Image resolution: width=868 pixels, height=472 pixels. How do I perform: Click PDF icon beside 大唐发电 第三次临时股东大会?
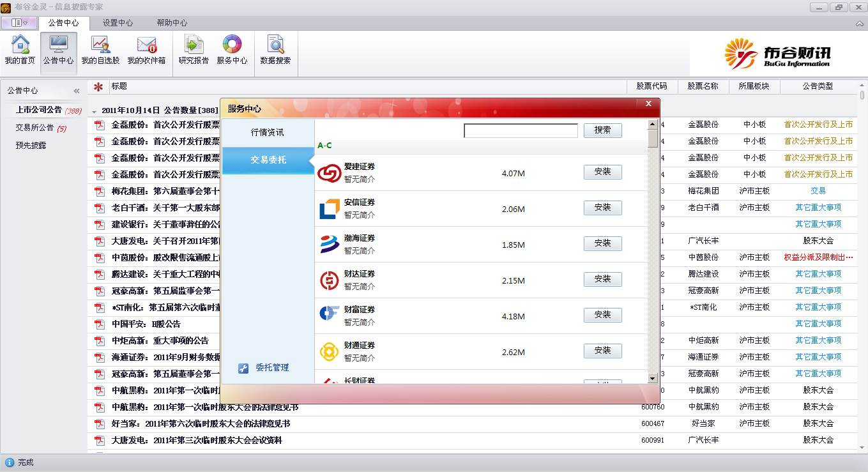(99, 440)
